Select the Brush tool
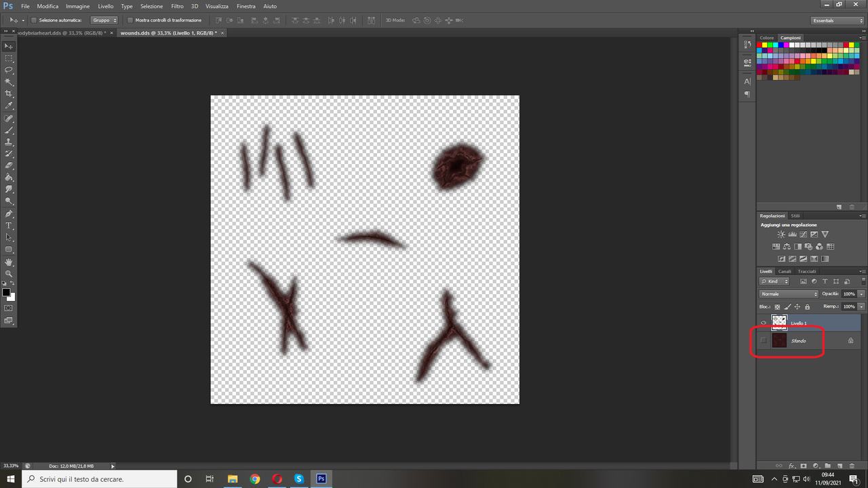Screen dimensions: 868x488 tap(9, 129)
